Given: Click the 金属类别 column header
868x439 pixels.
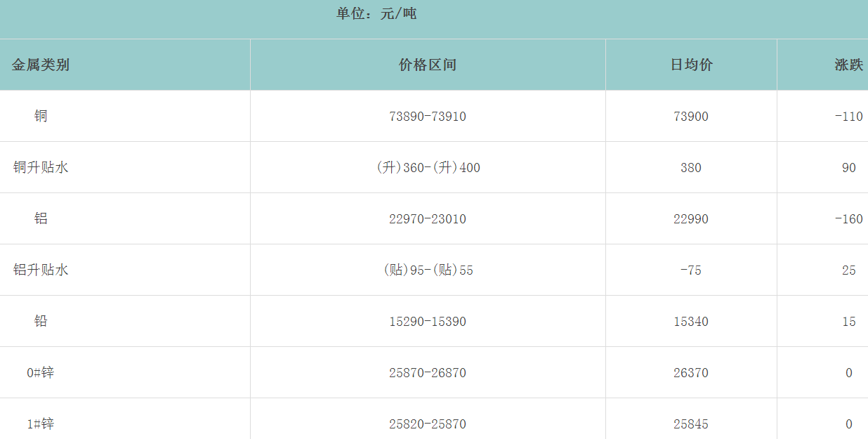Looking at the screenshot, I should 41,65.
